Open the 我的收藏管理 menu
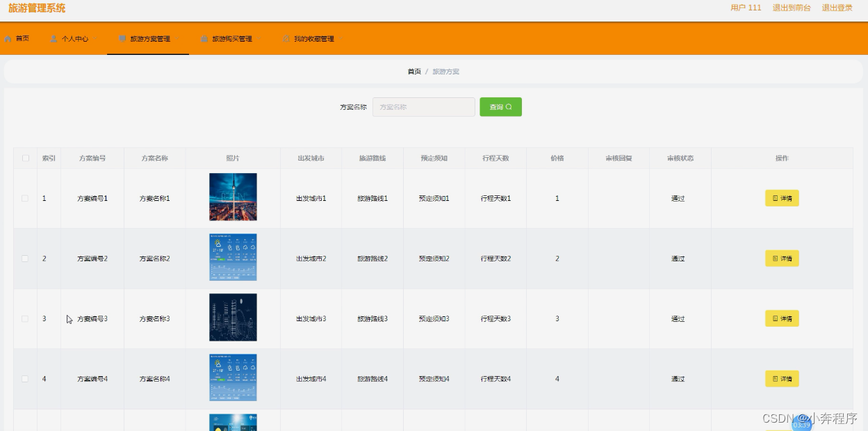Screen dimensions: 868x431 click(x=308, y=39)
